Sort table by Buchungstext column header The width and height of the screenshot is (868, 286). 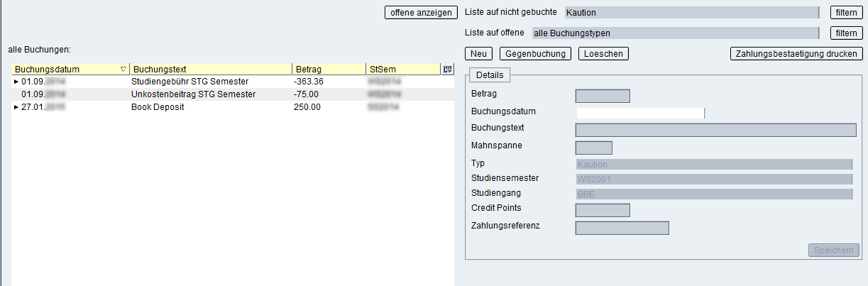(x=211, y=70)
